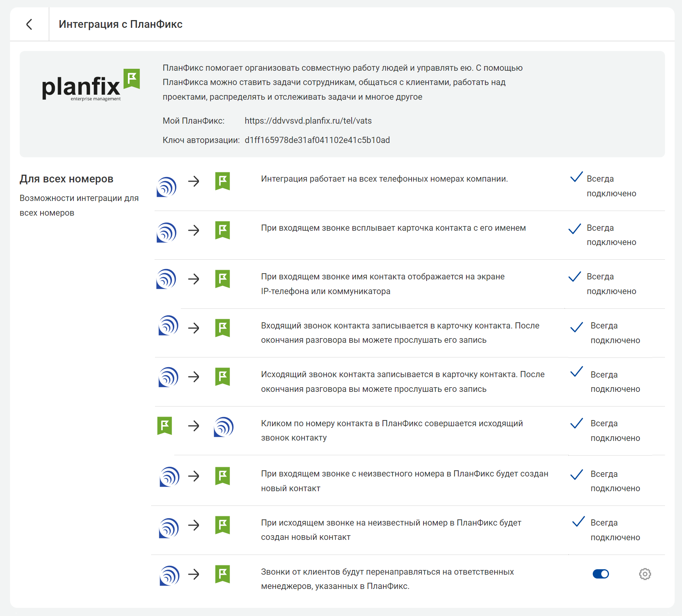
Task: Click the planfix logo image
Action: pos(91,85)
